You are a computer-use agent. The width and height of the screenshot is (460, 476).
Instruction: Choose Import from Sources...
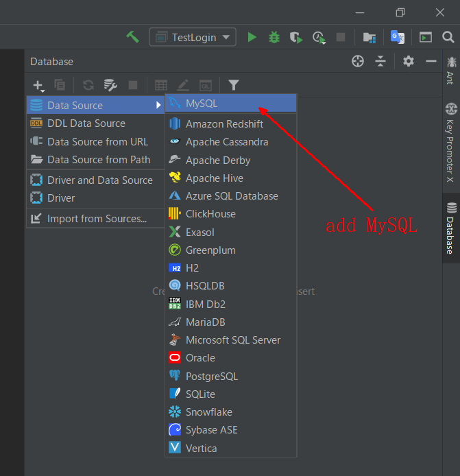tap(95, 219)
